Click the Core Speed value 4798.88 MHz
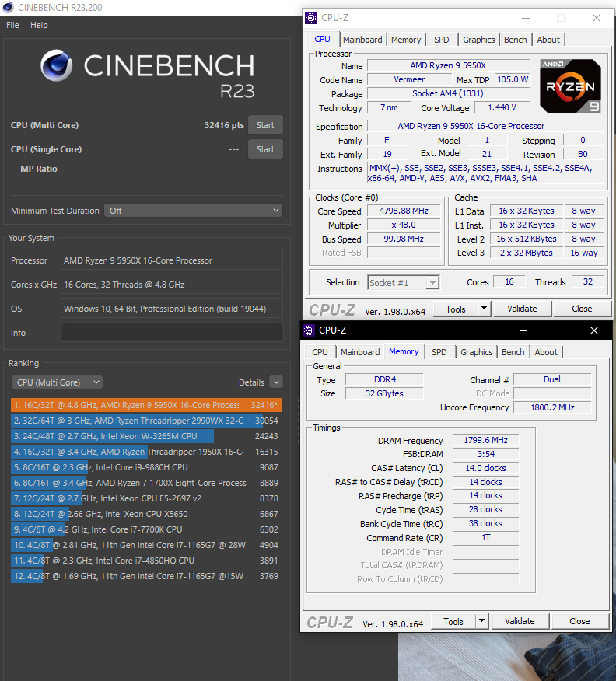This screenshot has height=681, width=616. 404,211
